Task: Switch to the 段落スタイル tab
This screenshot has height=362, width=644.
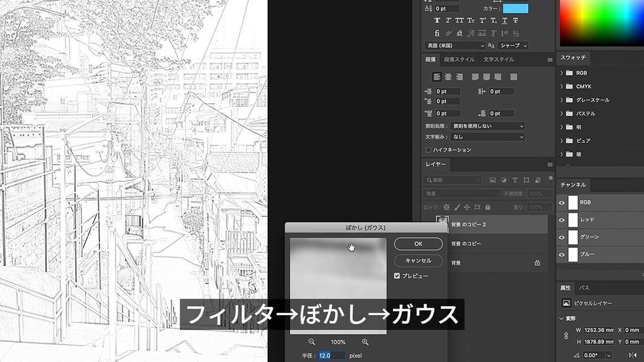Action: tap(459, 60)
